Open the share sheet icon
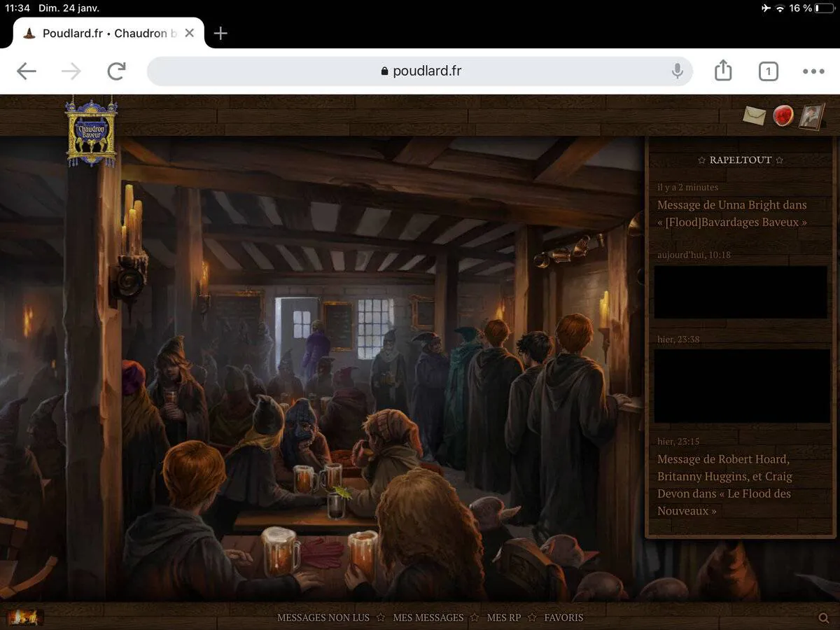 [723, 70]
